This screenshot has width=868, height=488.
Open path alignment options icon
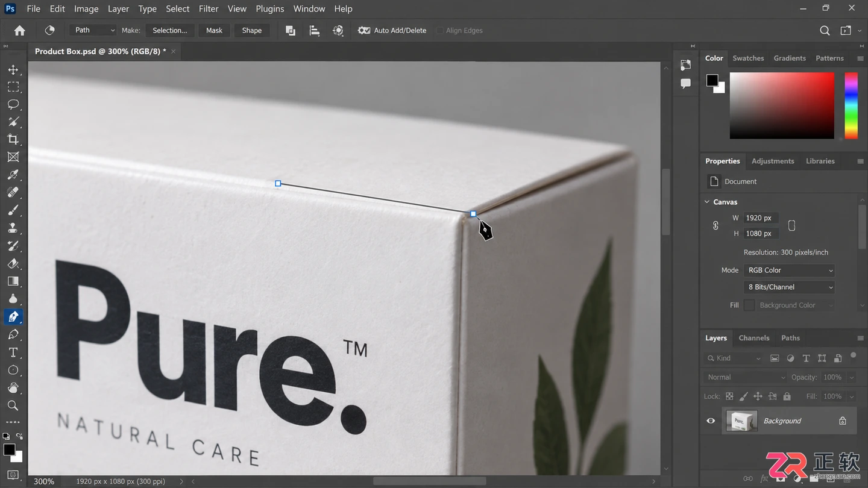pos(314,30)
